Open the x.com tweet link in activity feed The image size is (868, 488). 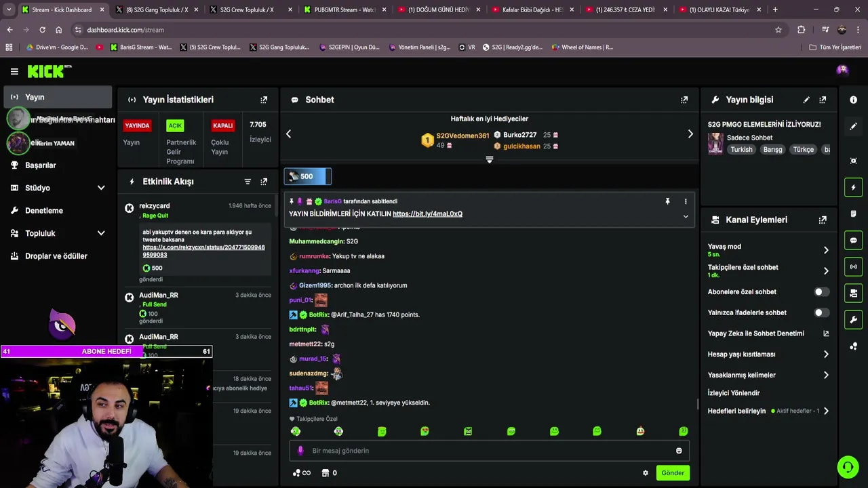pos(203,251)
